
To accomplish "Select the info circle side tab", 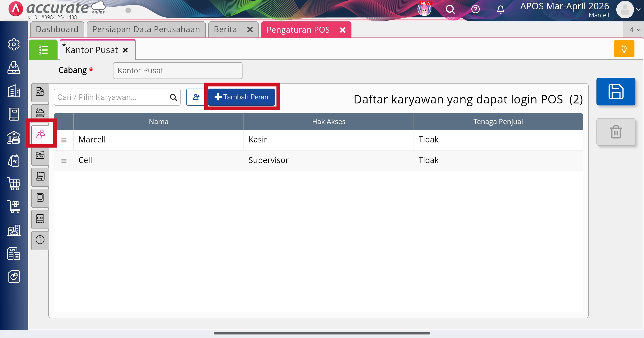I will point(40,240).
